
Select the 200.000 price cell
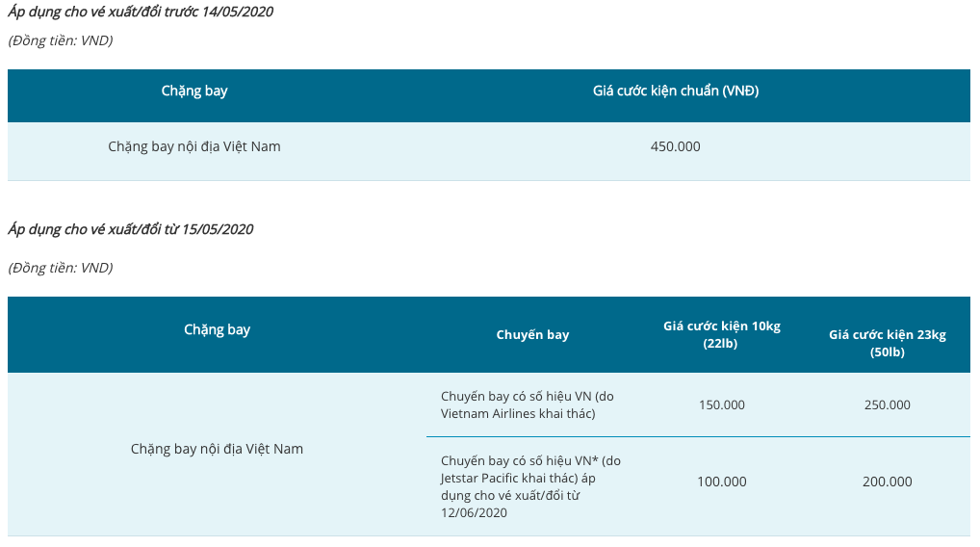pyautogui.click(x=888, y=482)
